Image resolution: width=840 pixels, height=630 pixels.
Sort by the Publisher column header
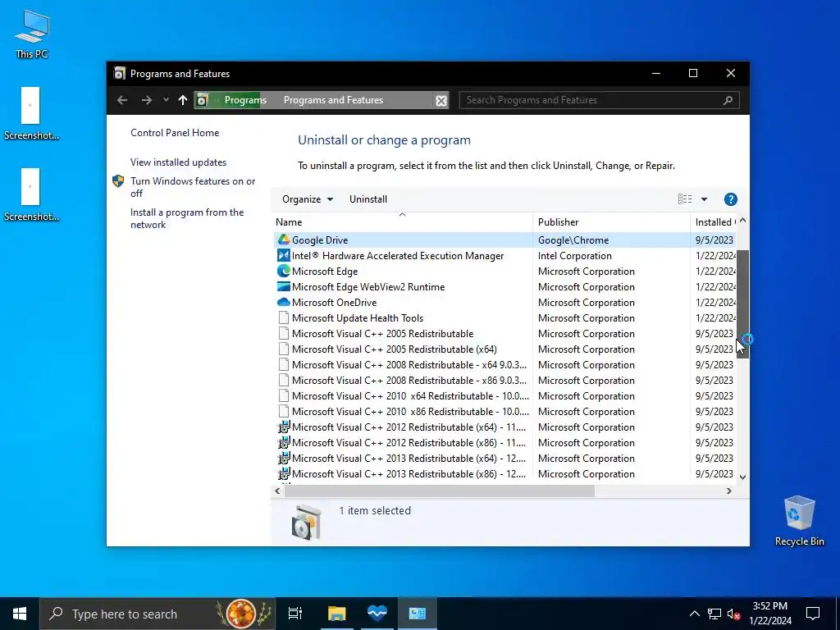point(611,221)
